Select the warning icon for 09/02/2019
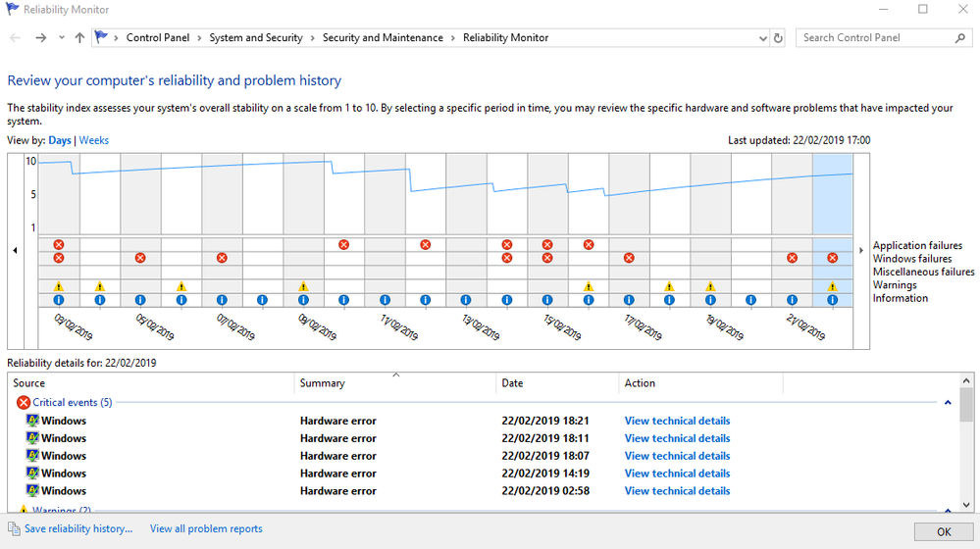 [x=303, y=286]
